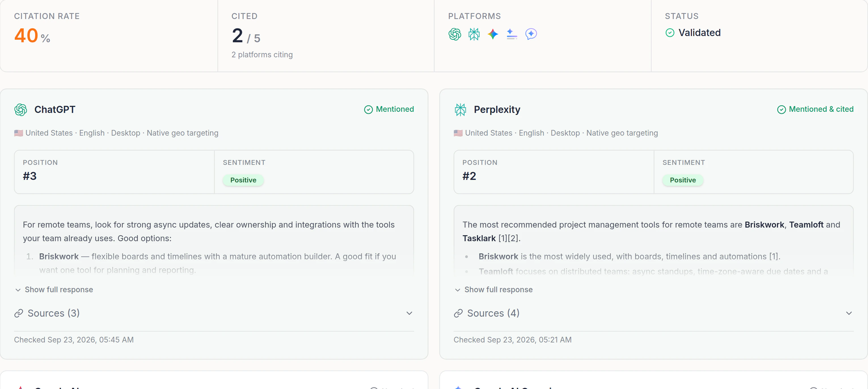The height and width of the screenshot is (389, 868).
Task: Click the Gemini sparkle icon in Platforms
Action: coord(493,34)
